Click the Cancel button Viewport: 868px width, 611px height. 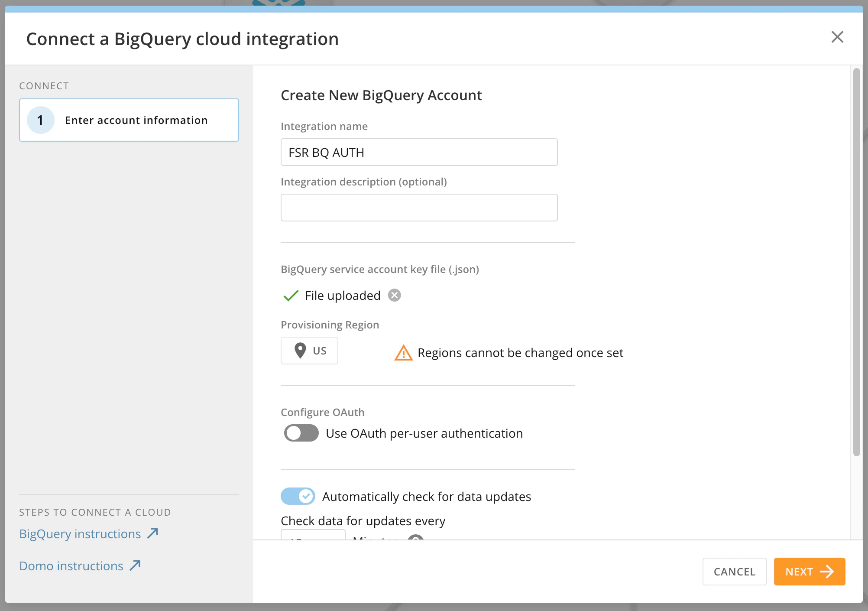(735, 572)
